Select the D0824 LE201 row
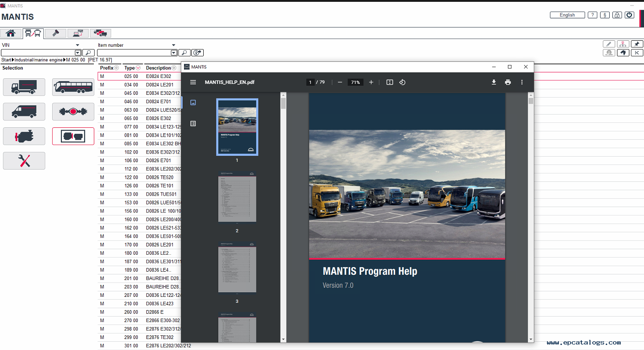This screenshot has height=350, width=644. coord(140,85)
